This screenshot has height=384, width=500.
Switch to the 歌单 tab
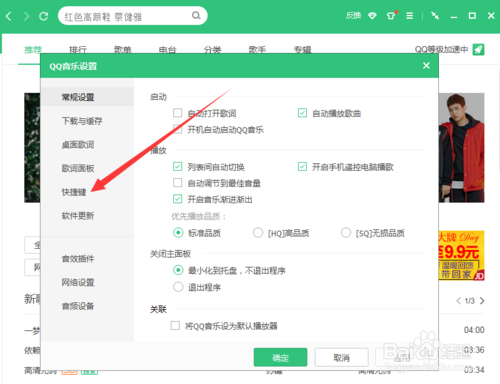[122, 50]
